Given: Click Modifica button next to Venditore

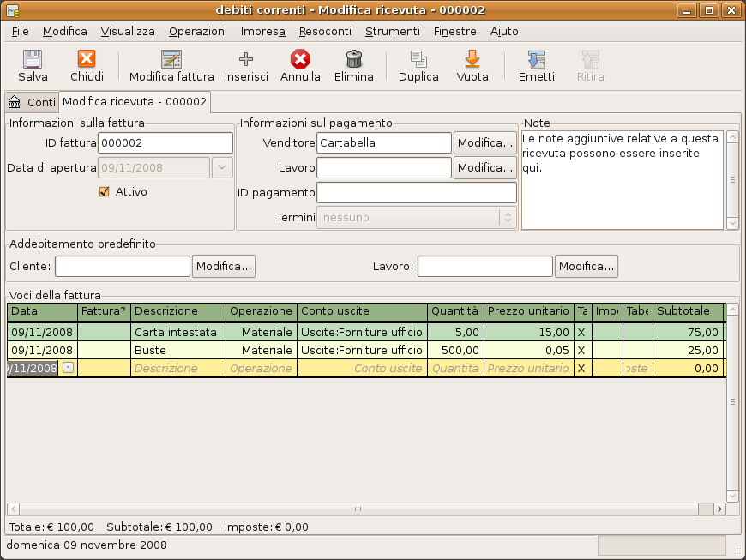Looking at the screenshot, I should click(485, 142).
